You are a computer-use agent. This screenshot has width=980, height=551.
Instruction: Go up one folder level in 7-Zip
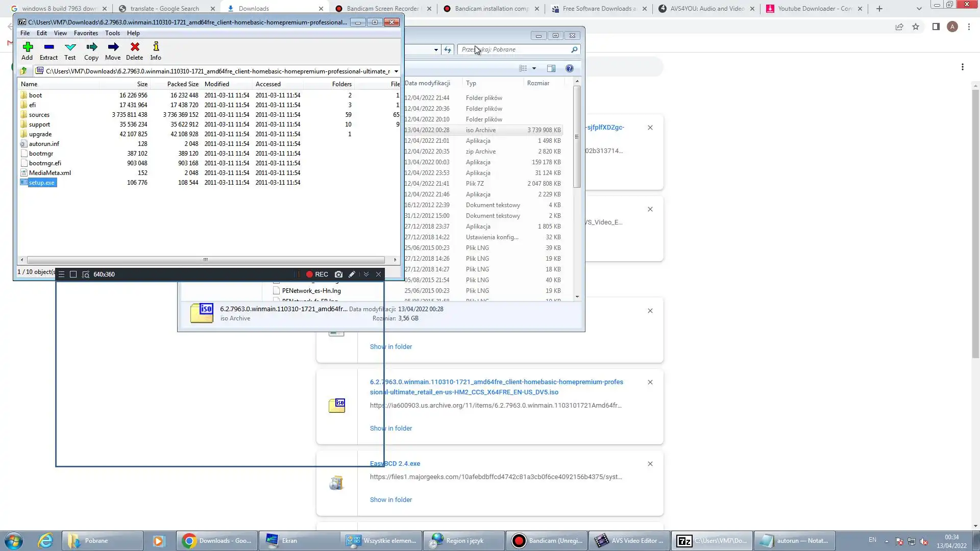[x=23, y=71]
